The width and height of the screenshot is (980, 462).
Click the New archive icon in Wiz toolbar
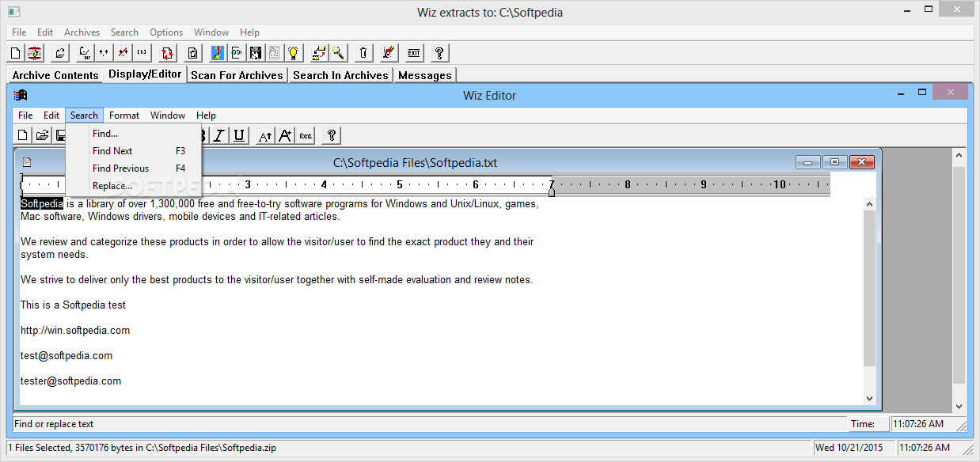pos(15,53)
